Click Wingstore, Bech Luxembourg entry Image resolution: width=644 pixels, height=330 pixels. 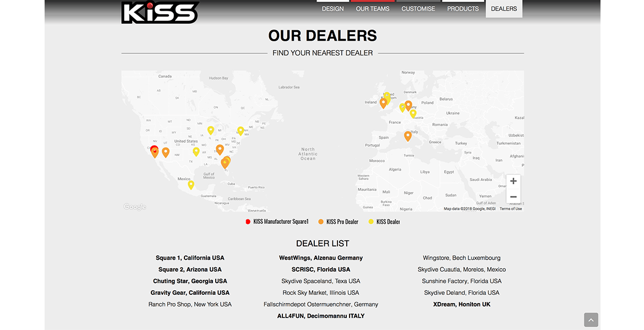pos(462,258)
